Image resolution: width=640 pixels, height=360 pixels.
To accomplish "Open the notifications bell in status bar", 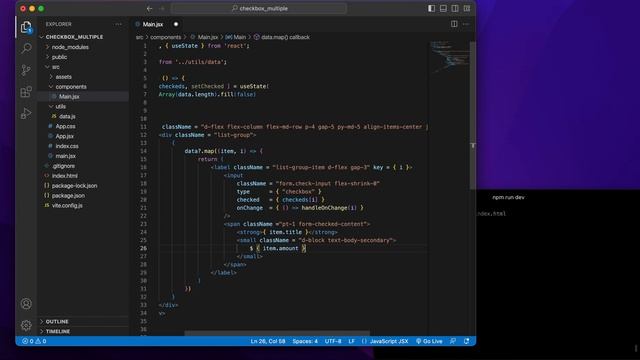I will pos(467,341).
